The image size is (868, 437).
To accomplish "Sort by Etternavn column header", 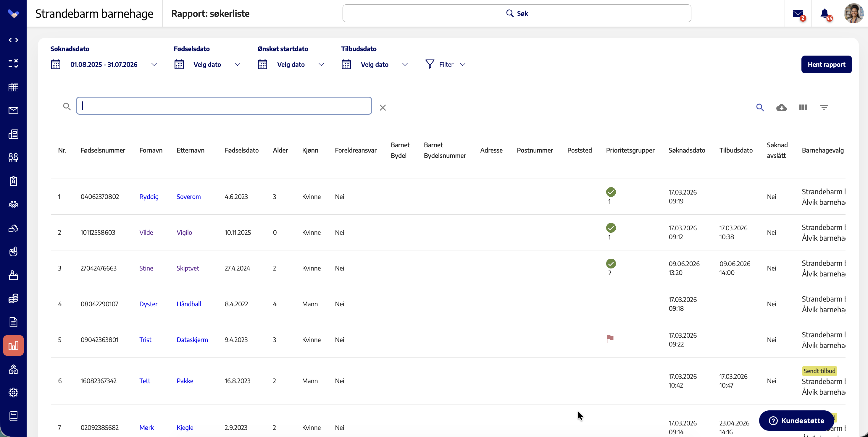I will click(x=191, y=150).
